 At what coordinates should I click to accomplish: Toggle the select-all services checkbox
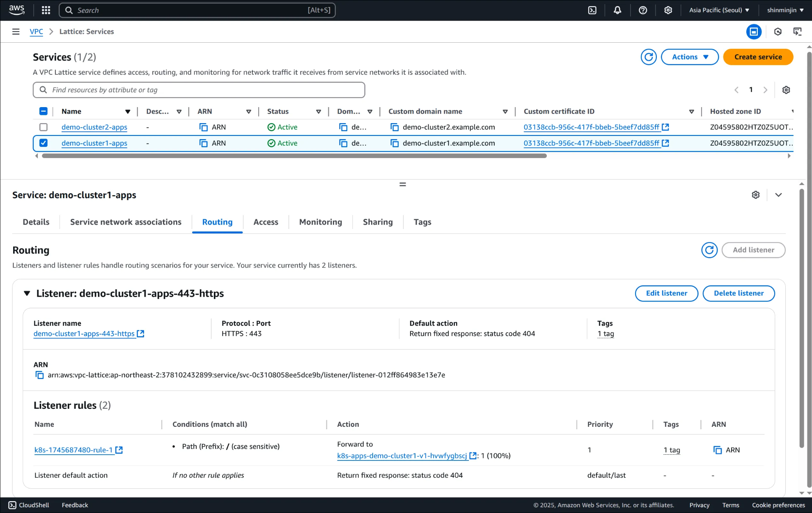coord(44,111)
